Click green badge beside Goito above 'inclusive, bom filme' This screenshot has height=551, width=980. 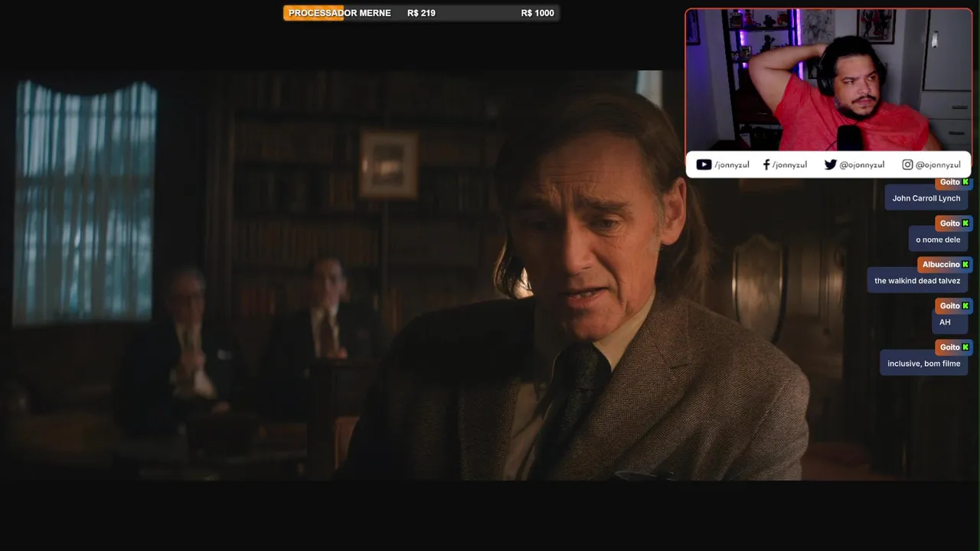(965, 347)
